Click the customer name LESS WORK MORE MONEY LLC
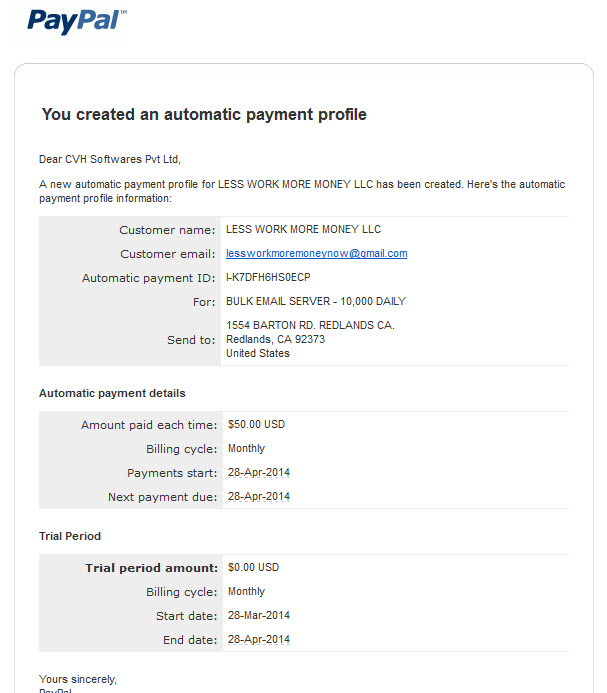The width and height of the screenshot is (607, 693). point(303,229)
